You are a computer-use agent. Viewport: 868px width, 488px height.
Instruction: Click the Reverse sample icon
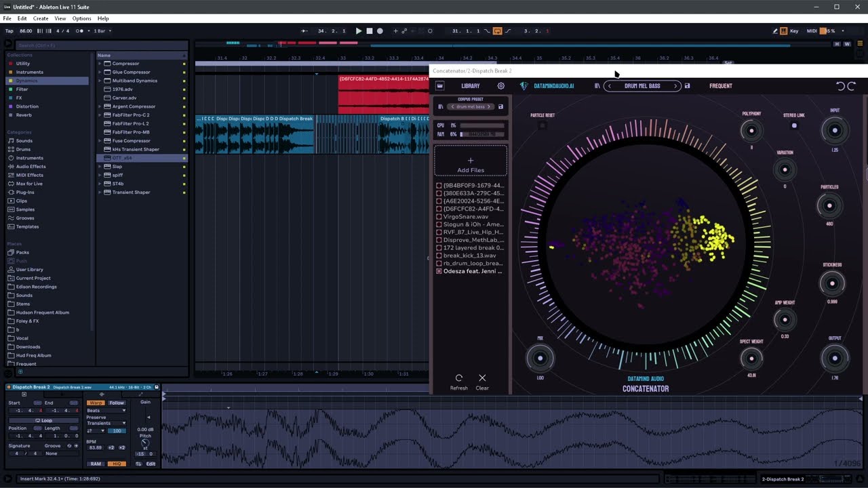click(138, 464)
